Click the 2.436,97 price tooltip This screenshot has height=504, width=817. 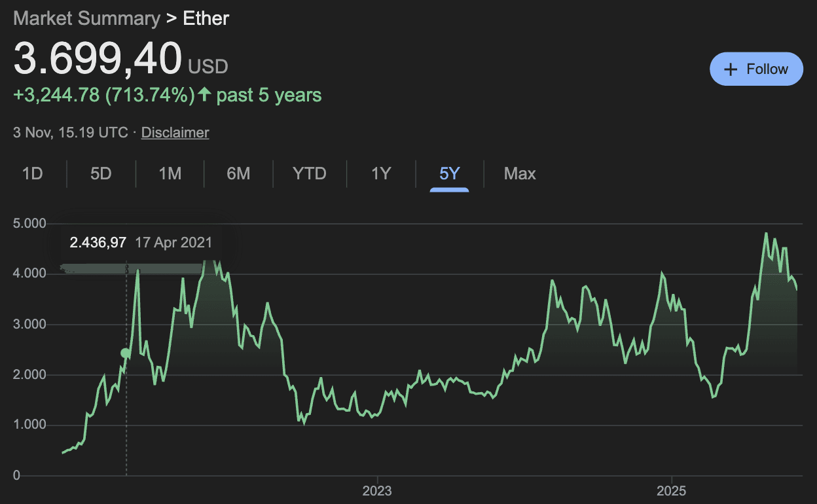pyautogui.click(x=98, y=242)
